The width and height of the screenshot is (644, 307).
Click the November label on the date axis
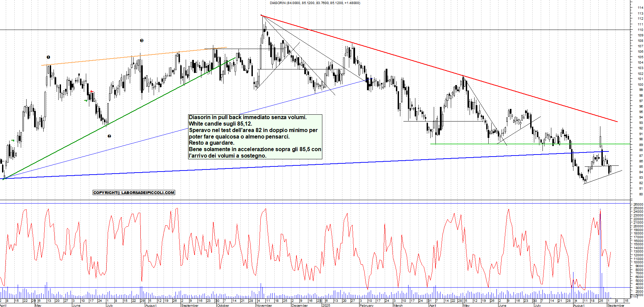pos(264,305)
